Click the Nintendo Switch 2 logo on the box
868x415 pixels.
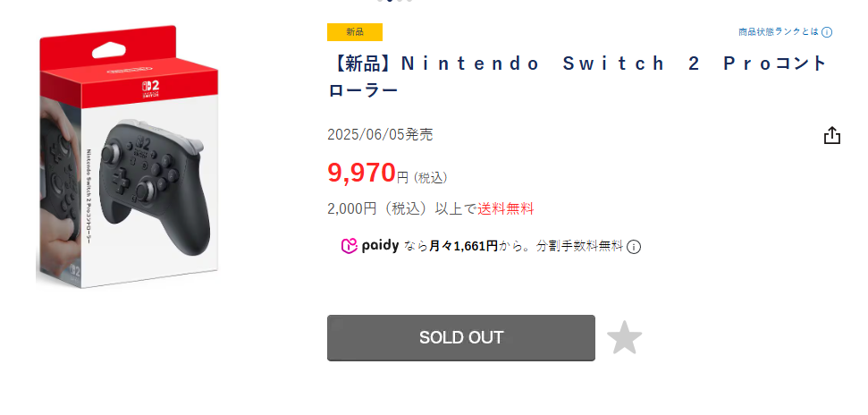[147, 89]
